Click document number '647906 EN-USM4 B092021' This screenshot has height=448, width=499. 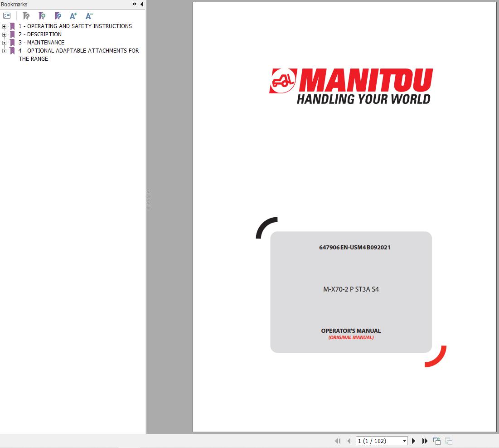354,248
